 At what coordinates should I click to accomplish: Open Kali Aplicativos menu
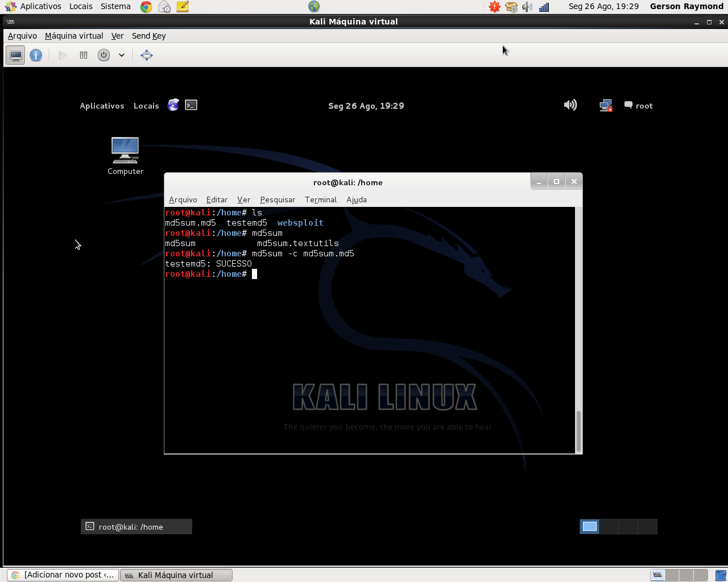tap(102, 106)
